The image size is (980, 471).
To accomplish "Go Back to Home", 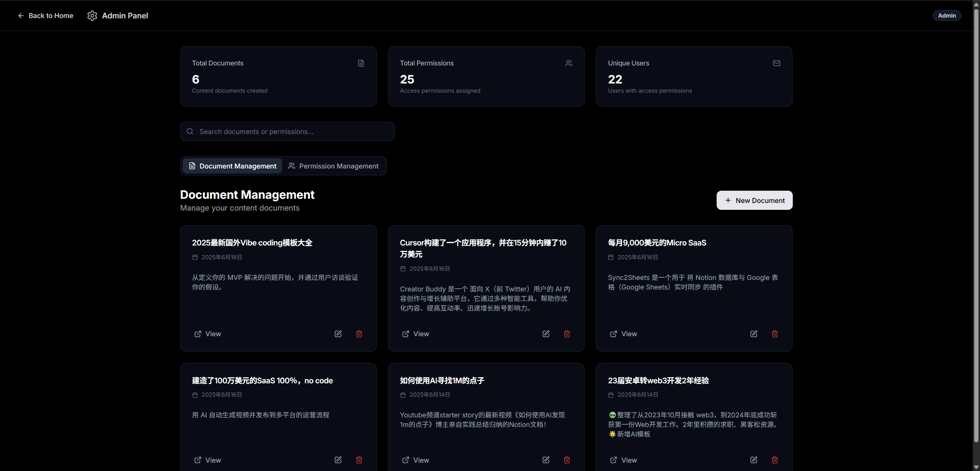I will pos(46,16).
